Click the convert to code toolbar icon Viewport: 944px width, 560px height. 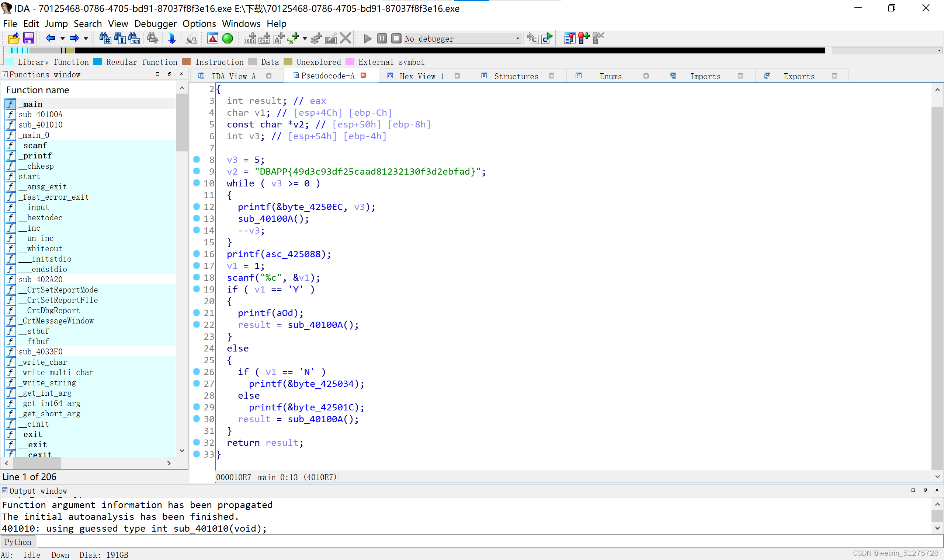coord(250,38)
